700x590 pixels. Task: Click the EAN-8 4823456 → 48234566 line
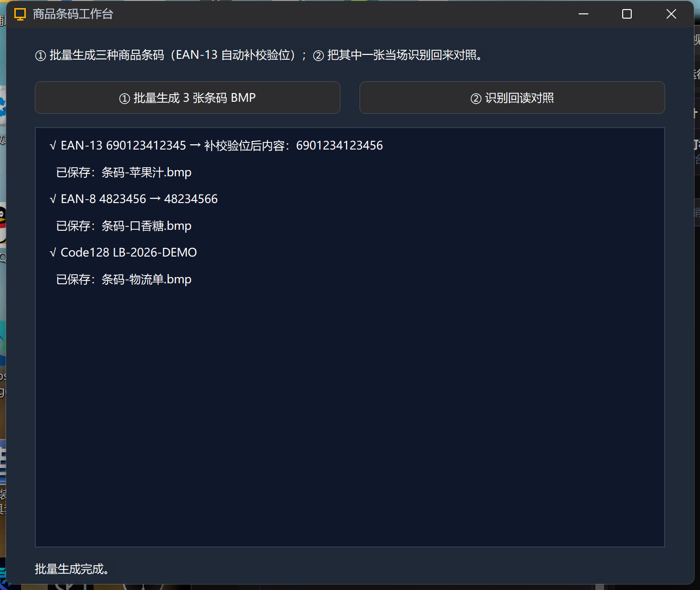pyautogui.click(x=134, y=199)
